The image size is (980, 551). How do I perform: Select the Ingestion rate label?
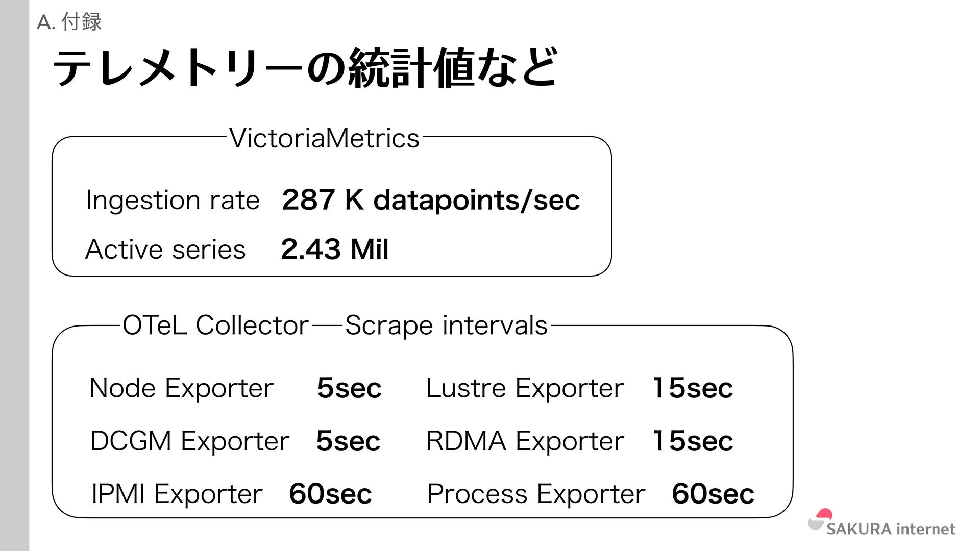(x=173, y=200)
